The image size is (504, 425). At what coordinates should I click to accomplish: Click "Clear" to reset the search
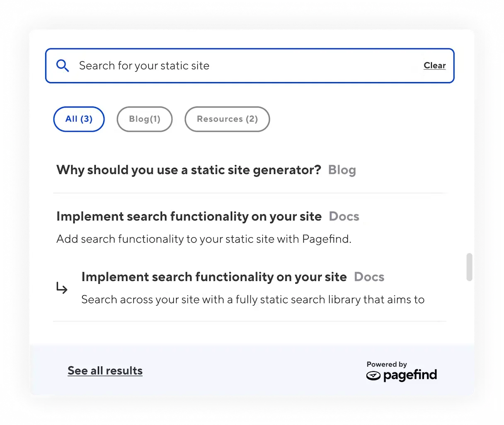[434, 65]
